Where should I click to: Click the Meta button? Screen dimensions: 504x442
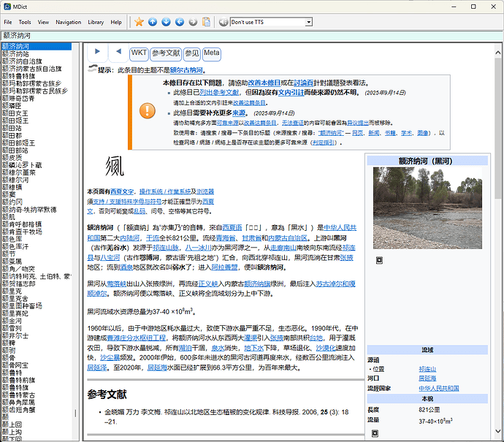pyautogui.click(x=211, y=53)
